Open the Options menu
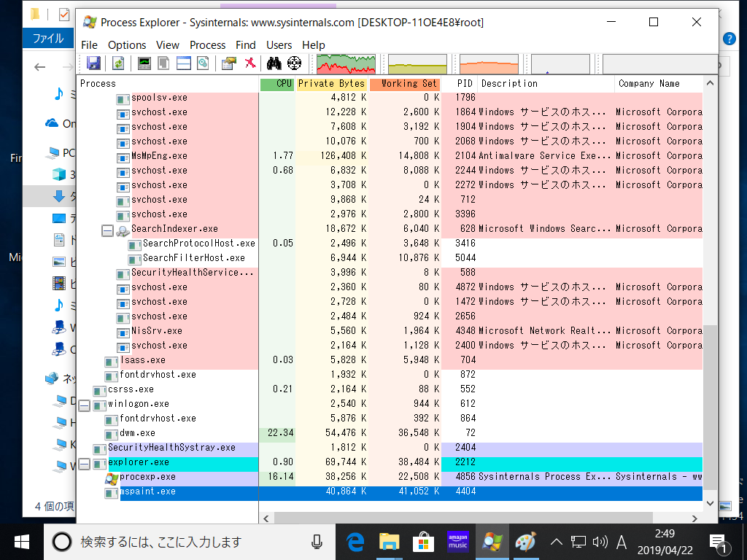The width and height of the screenshot is (747, 560). (x=127, y=44)
